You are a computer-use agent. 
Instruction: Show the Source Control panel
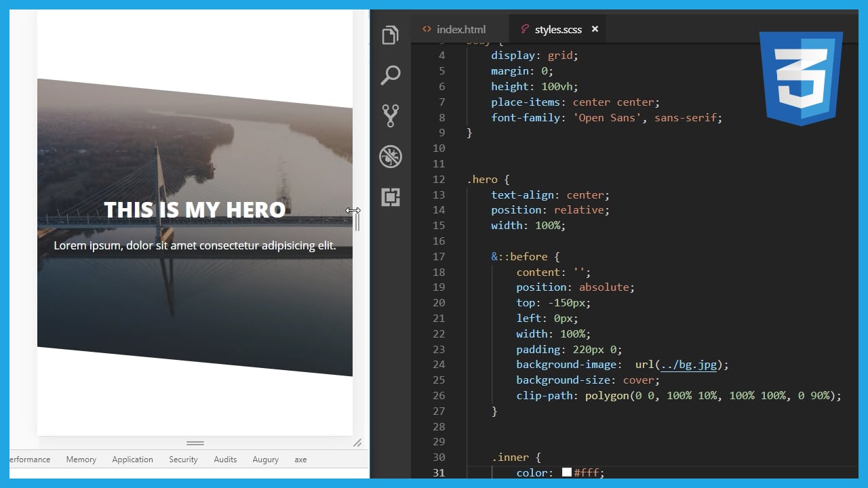[390, 116]
